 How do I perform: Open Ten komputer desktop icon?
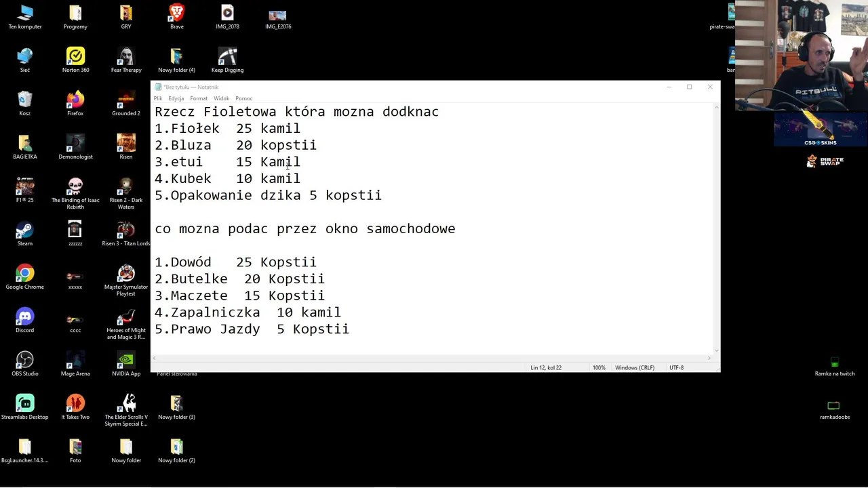pyautogui.click(x=25, y=17)
